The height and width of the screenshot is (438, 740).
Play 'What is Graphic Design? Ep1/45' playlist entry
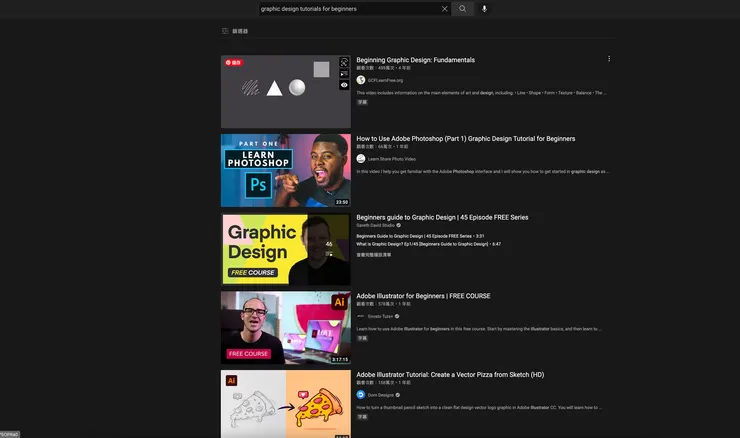429,244
